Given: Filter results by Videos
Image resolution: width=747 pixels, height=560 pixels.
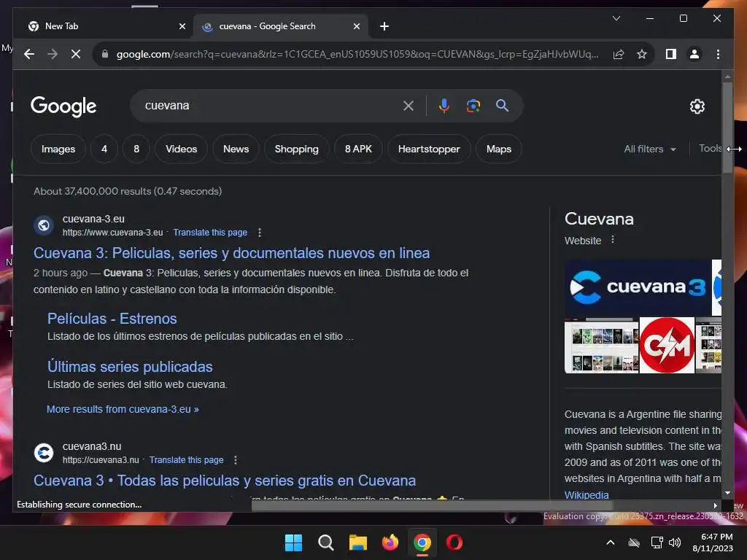Looking at the screenshot, I should coord(181,149).
